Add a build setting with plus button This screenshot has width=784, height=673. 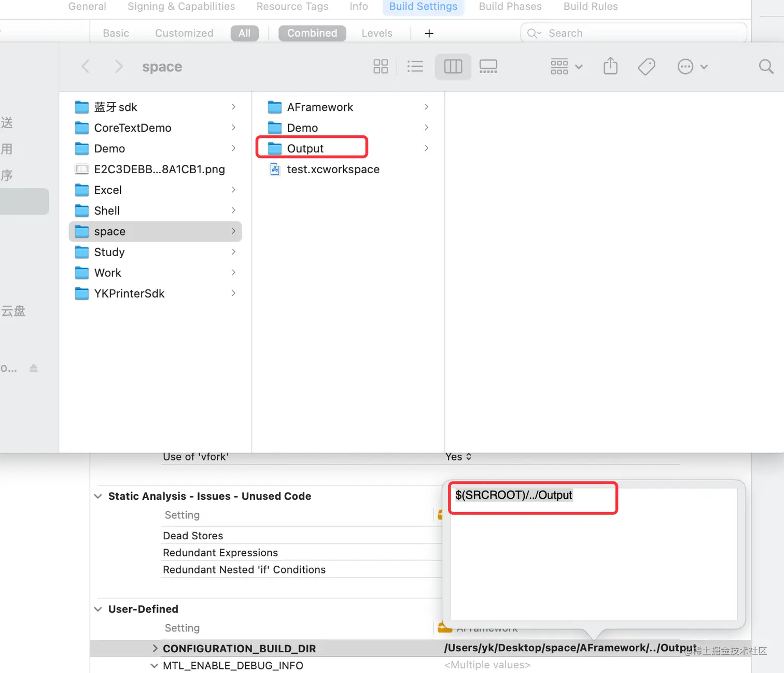click(429, 34)
